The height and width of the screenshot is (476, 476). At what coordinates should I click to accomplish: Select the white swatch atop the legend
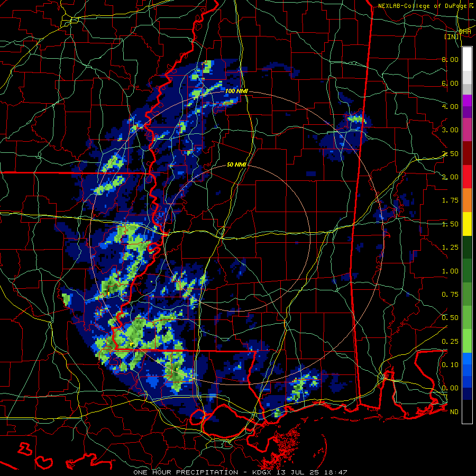coord(467,59)
